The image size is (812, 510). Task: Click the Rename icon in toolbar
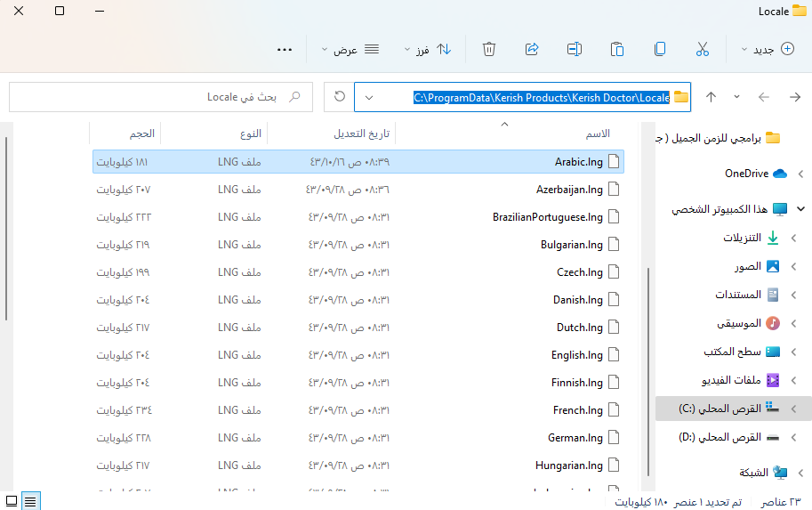pyautogui.click(x=575, y=49)
